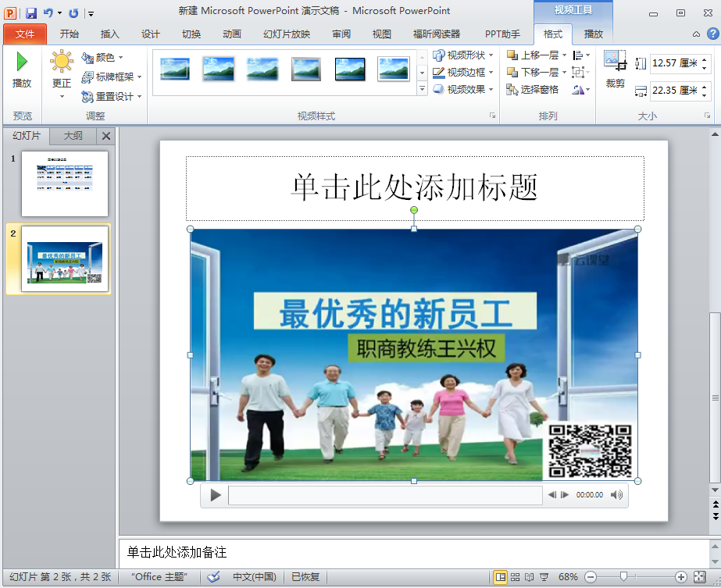This screenshot has height=588, width=721.
Task: Expand the video shape (视频形状) dropdown
Action: pyautogui.click(x=491, y=55)
